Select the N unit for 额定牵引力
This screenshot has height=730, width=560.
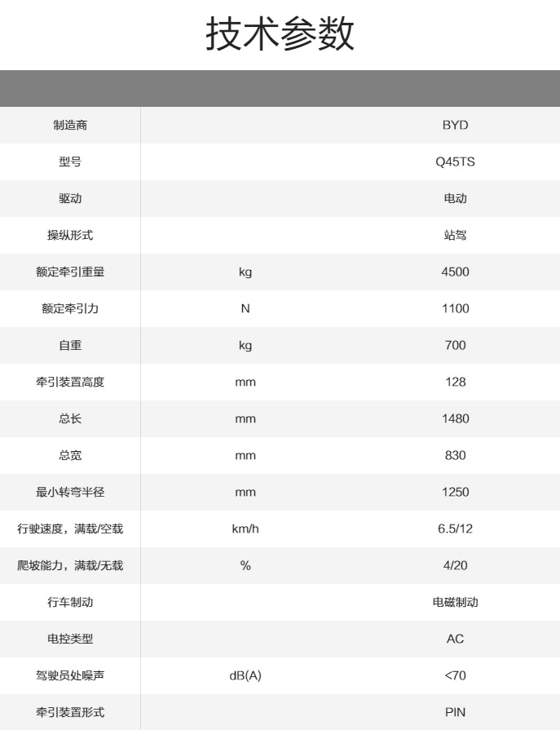click(245, 309)
